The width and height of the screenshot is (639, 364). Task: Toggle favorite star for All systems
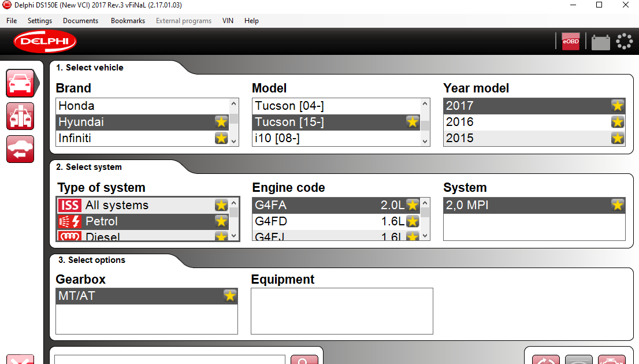[221, 205]
